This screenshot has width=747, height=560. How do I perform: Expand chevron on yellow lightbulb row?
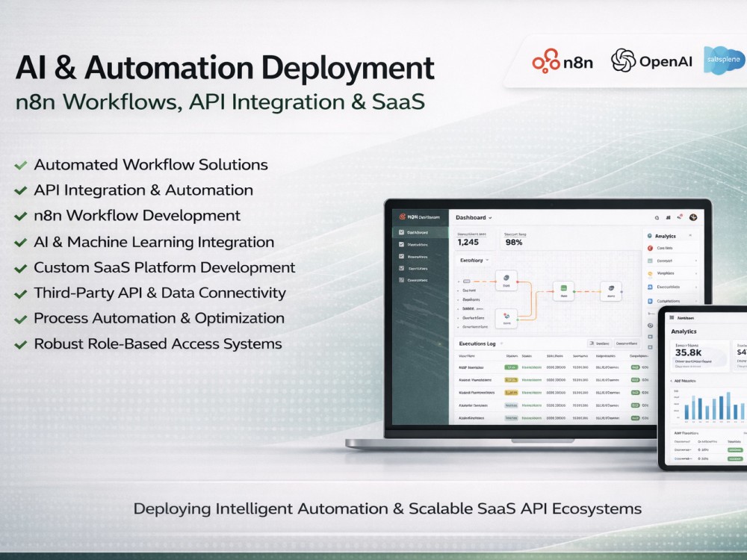696,273
